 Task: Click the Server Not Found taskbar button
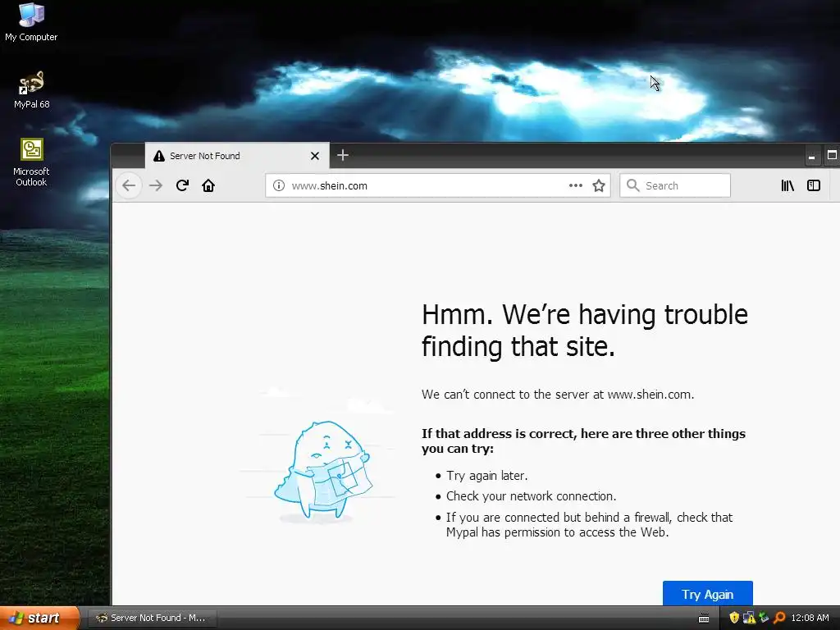[x=152, y=618]
